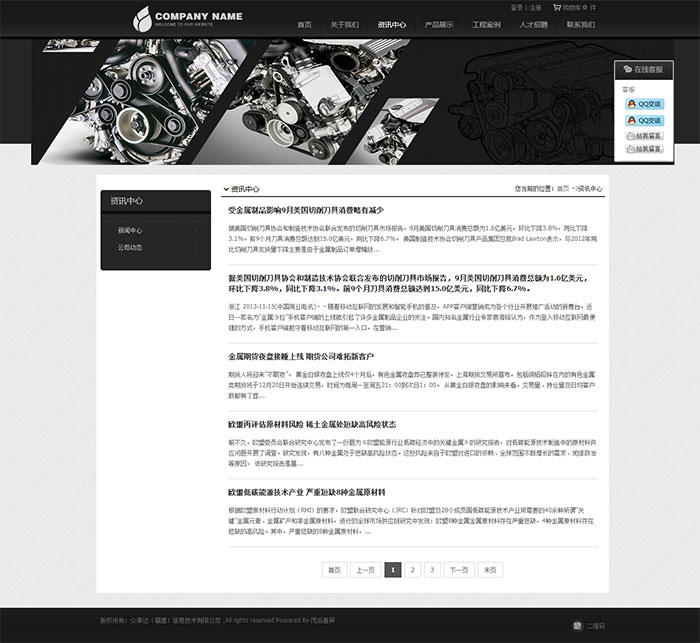Open article 欧盟低碳能源技术产业 严重短缺8种金属原材料
Image resolution: width=700 pixels, height=643 pixels.
click(x=307, y=492)
